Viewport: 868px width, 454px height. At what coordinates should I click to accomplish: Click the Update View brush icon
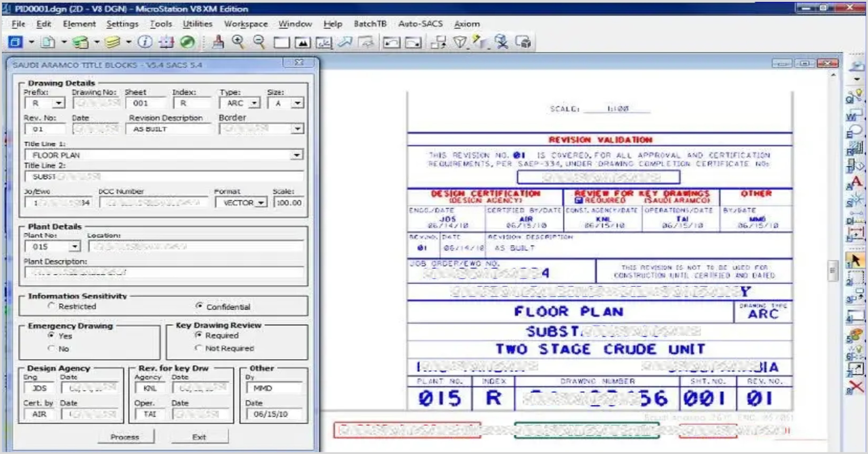218,42
